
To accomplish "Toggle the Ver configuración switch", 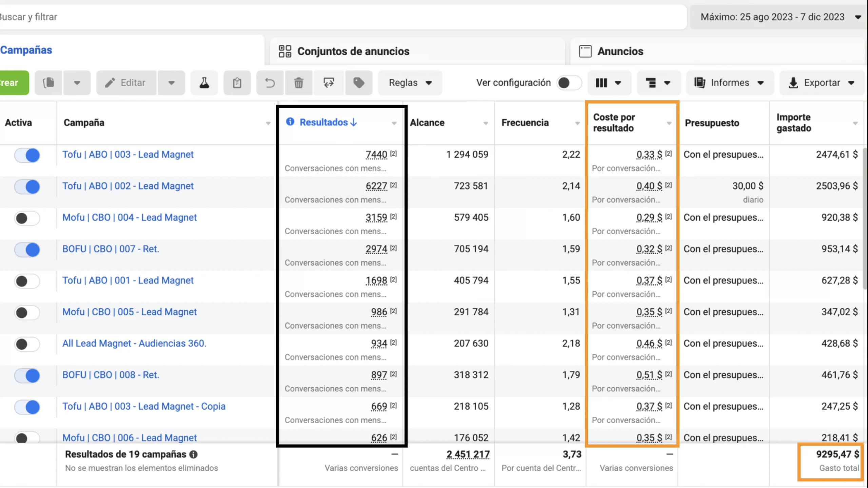I will [569, 83].
